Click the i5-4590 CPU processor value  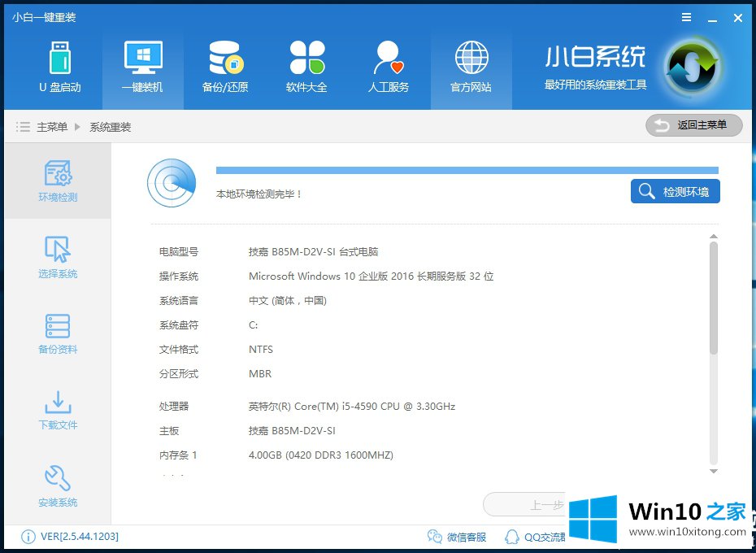(x=352, y=407)
